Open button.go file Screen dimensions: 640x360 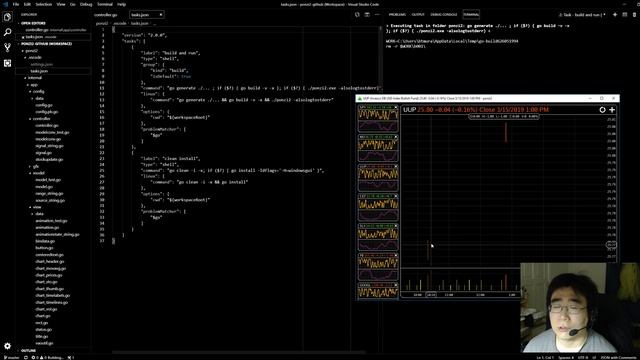(x=44, y=248)
